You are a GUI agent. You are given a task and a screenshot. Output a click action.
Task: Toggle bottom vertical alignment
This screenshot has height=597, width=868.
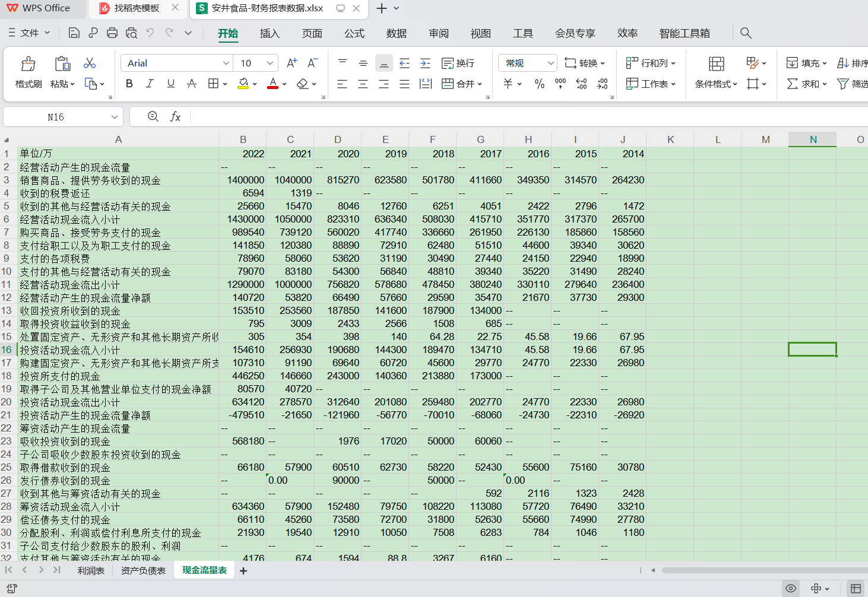pos(384,63)
